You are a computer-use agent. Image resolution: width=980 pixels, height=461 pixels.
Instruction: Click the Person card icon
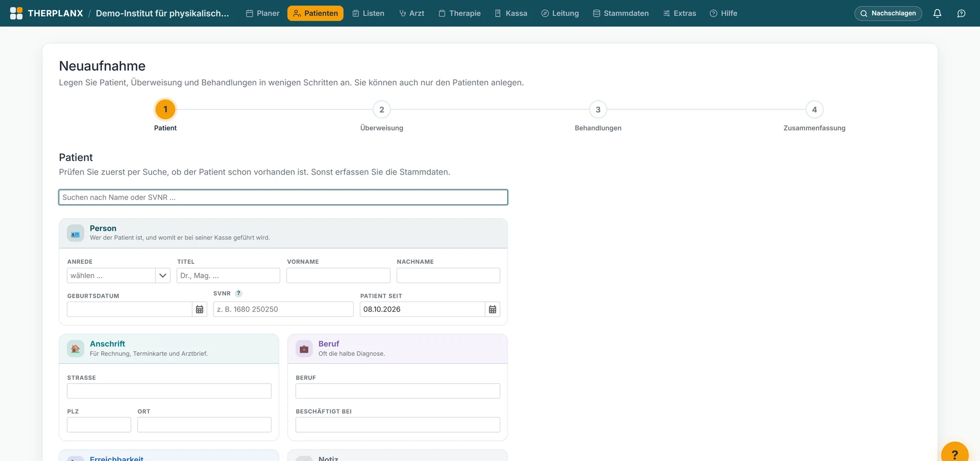pos(75,233)
